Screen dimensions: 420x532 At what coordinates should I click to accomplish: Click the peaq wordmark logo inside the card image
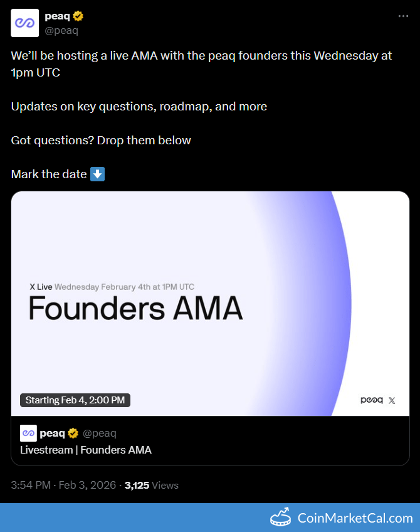(x=372, y=400)
